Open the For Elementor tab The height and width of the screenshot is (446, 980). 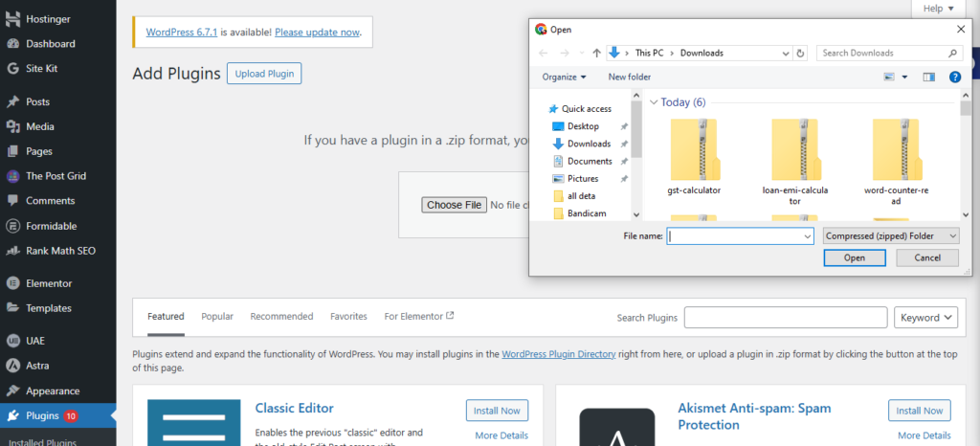pyautogui.click(x=419, y=317)
